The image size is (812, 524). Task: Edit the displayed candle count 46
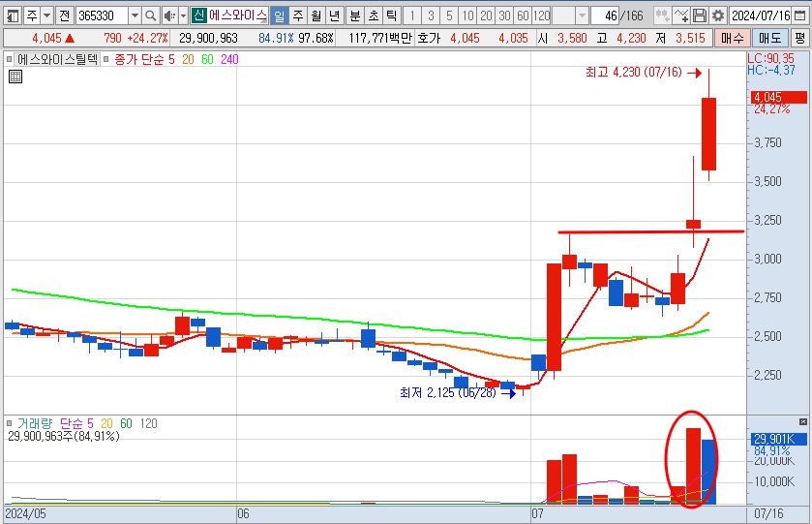(x=605, y=16)
